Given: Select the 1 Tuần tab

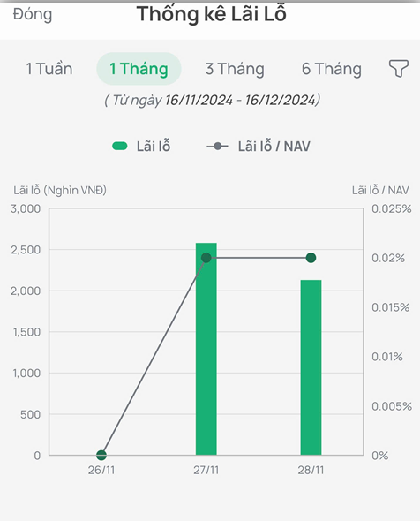Looking at the screenshot, I should click(49, 69).
